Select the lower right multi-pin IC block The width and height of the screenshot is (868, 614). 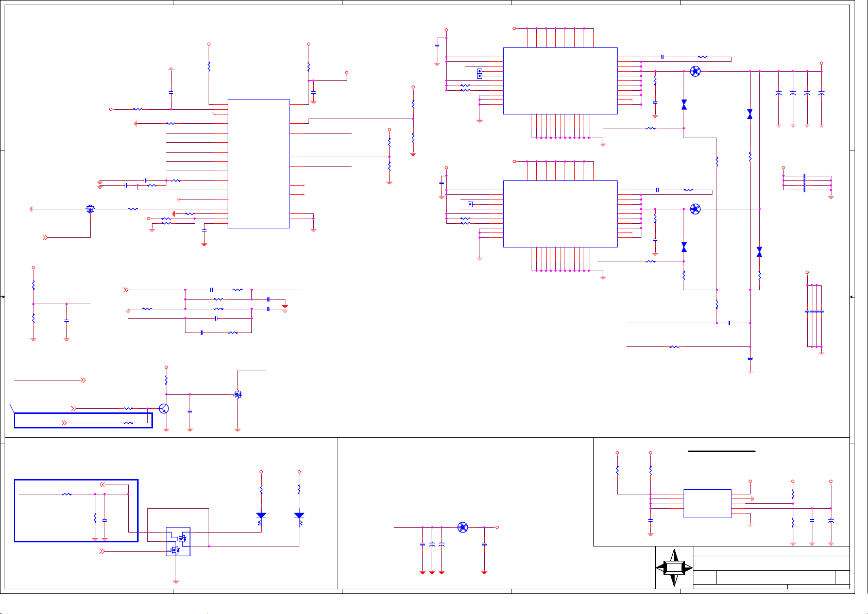[x=560, y=213]
